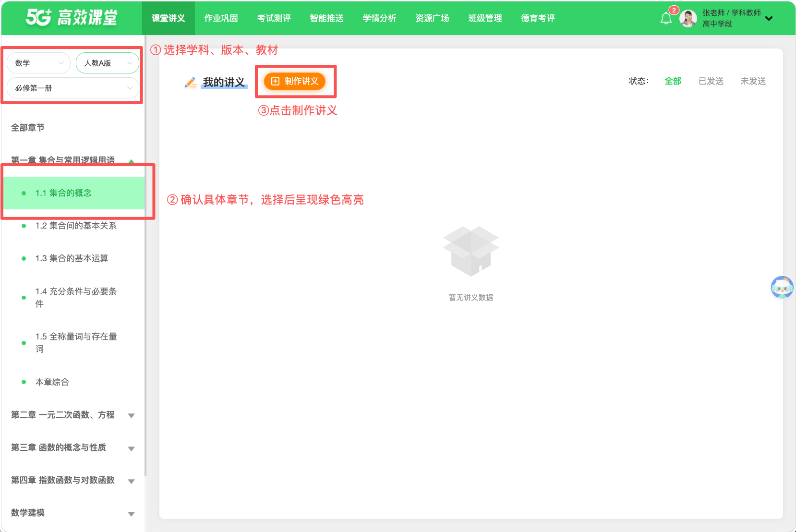Expand the user account dropdown arrow

click(x=769, y=19)
